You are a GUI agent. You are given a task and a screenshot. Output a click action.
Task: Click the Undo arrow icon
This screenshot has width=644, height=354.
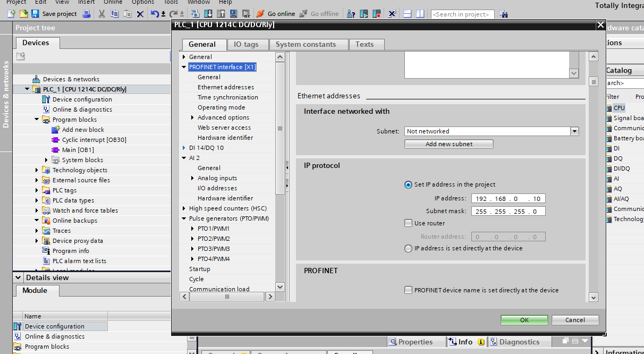click(154, 14)
